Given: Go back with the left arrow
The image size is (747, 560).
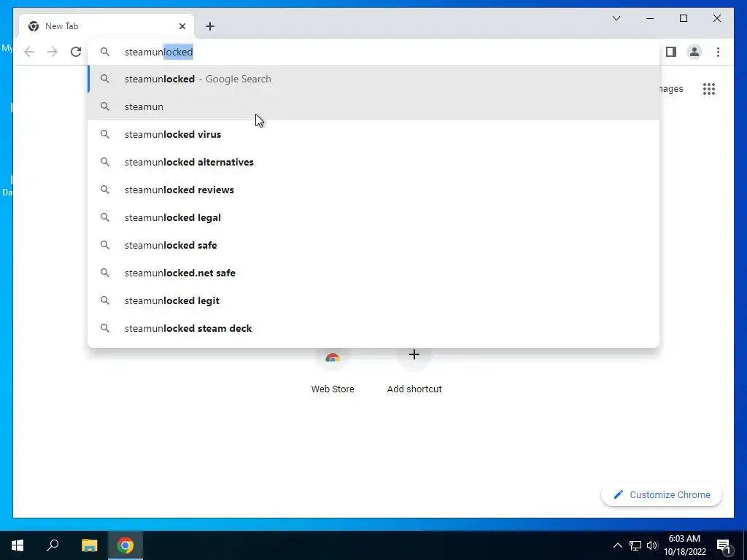Looking at the screenshot, I should [x=29, y=52].
